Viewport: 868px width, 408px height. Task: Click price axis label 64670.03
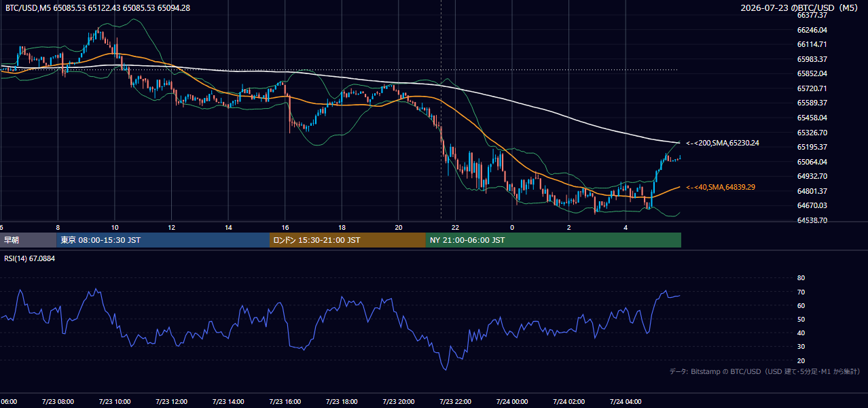click(812, 205)
